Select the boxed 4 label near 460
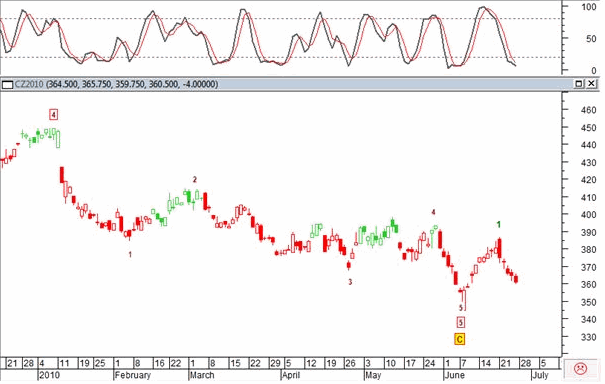 pyautogui.click(x=54, y=115)
